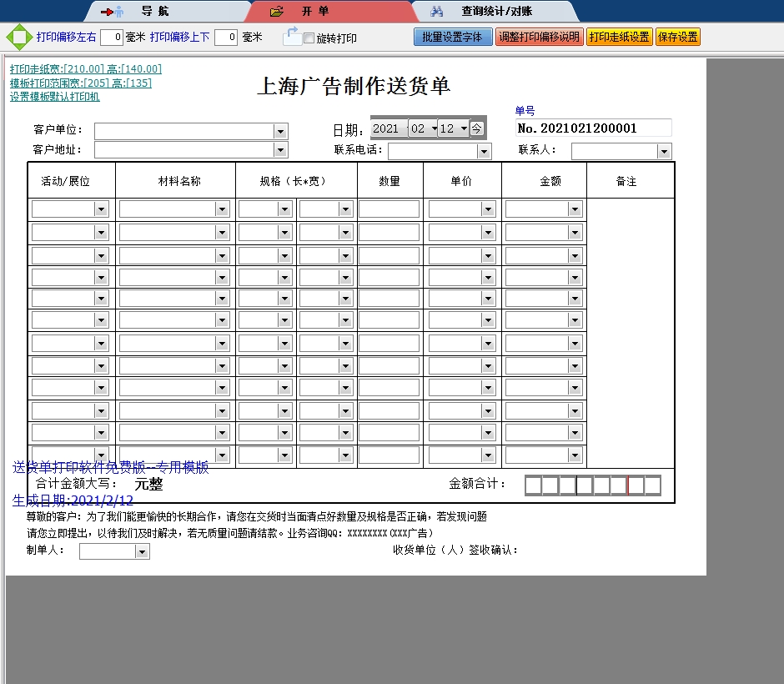This screenshot has height=684, width=784.
Task: Click the 保存设置 button
Action: tap(677, 38)
